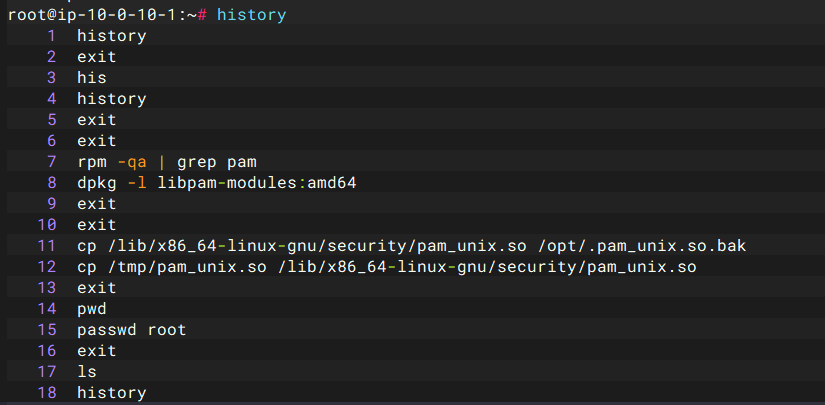Click line number 1 in history output
Viewport: 825px width, 405px height.
tap(51, 36)
